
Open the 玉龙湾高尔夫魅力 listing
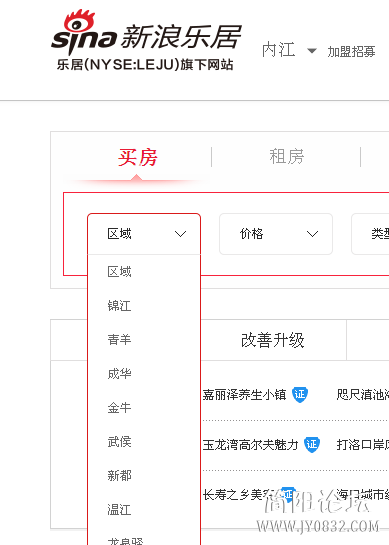click(x=251, y=445)
